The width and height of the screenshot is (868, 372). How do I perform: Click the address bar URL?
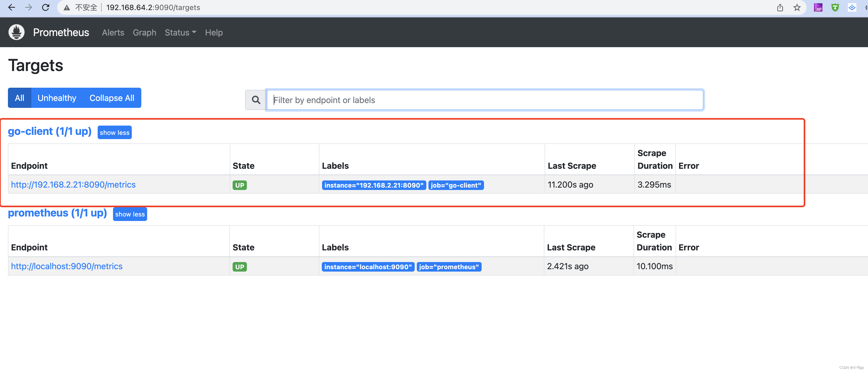tap(153, 7)
